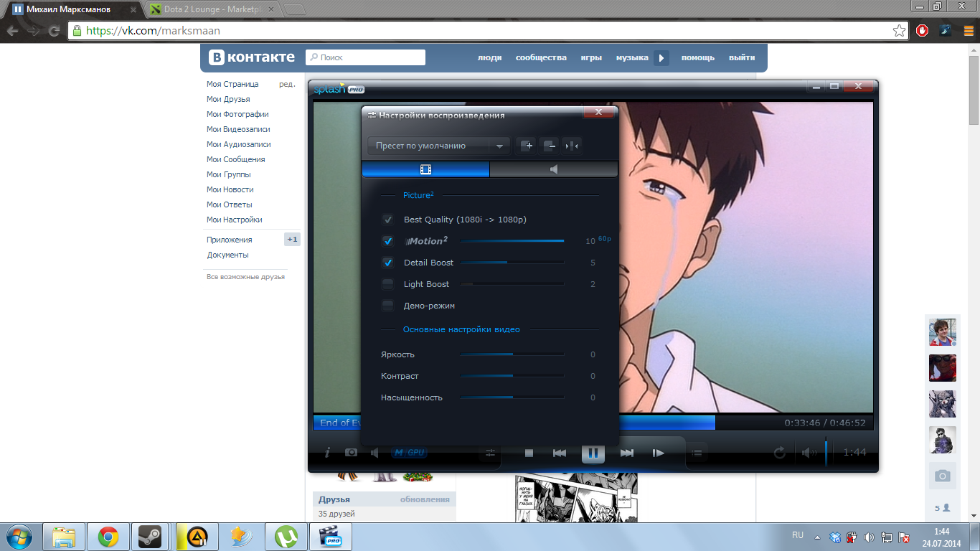
Task: Open Мои Друзья in the sidebar
Action: (x=228, y=99)
